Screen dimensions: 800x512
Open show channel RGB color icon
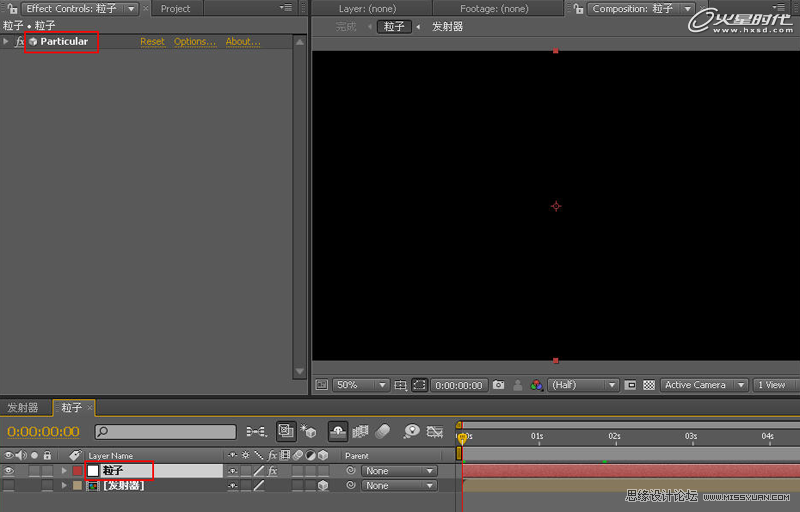(536, 385)
